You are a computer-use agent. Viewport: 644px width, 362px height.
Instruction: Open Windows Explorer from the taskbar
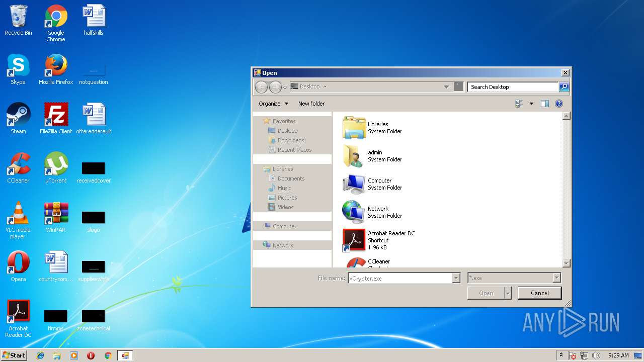[x=57, y=355]
